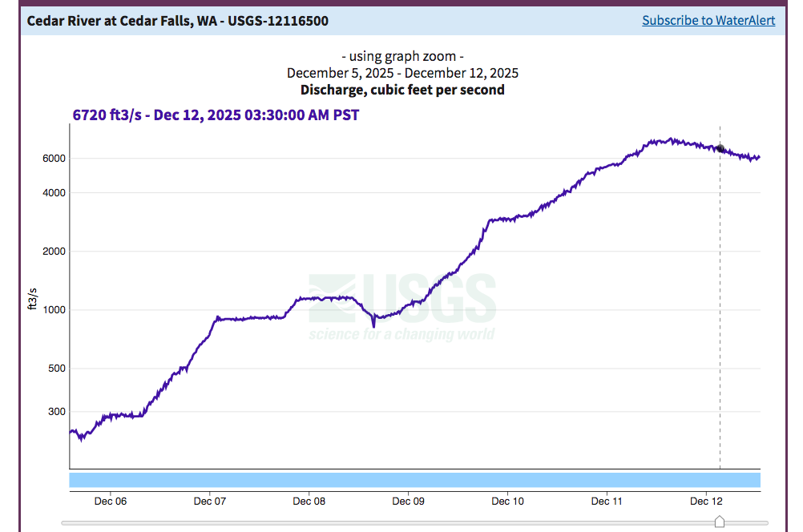This screenshot has width=803, height=532.
Task: Click the Cedar River station title header
Action: pyautogui.click(x=177, y=20)
